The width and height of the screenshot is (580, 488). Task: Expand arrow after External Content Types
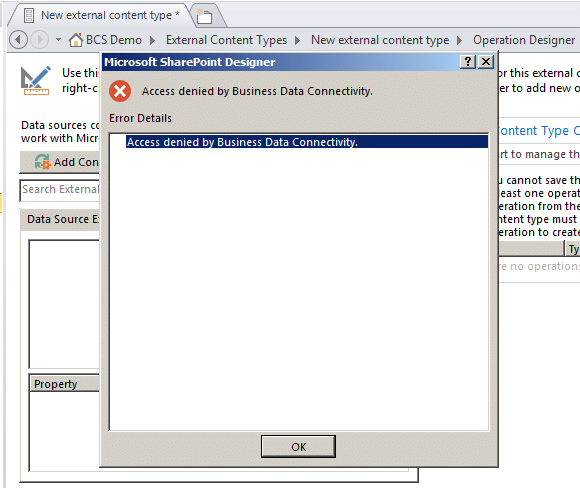(297, 40)
